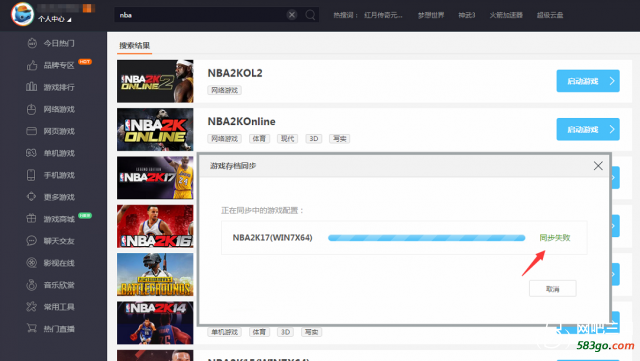Clear the nba search text
640x361 pixels.
pyautogui.click(x=292, y=15)
